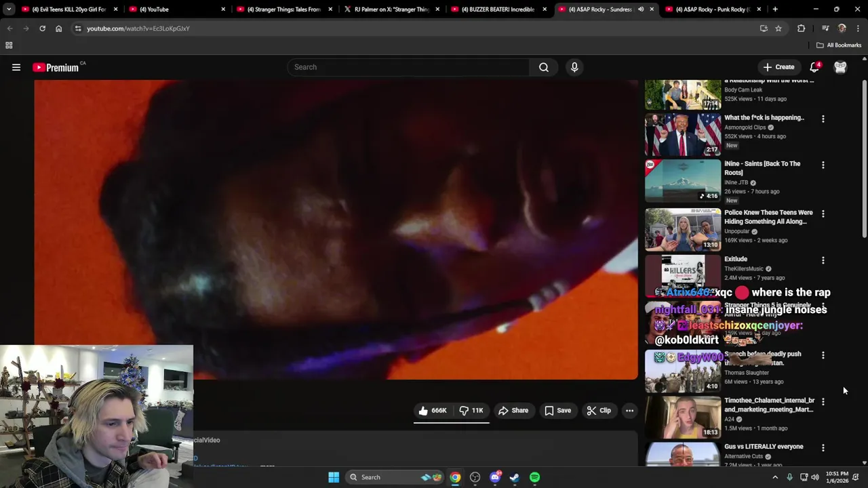Switch to 'Stranger Things: Tales From' tab

(285, 9)
